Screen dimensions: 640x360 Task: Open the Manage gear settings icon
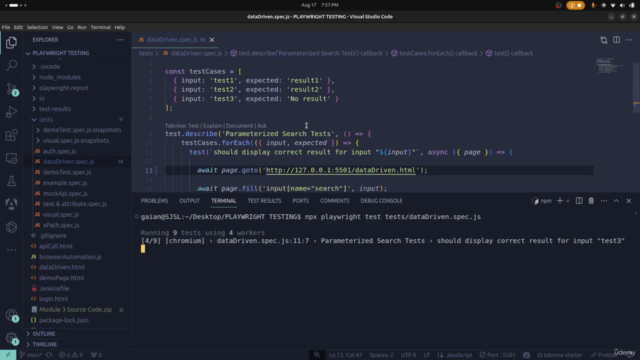pos(11,338)
